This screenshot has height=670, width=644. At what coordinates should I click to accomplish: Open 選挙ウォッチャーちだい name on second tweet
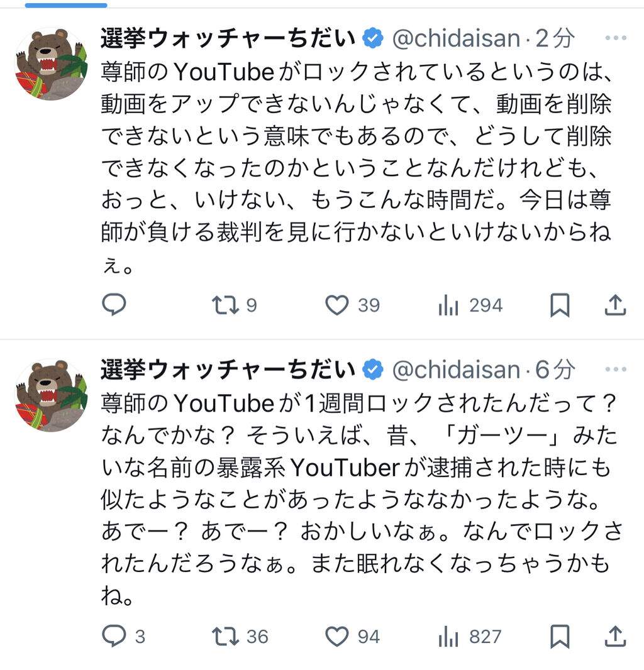[228, 370]
